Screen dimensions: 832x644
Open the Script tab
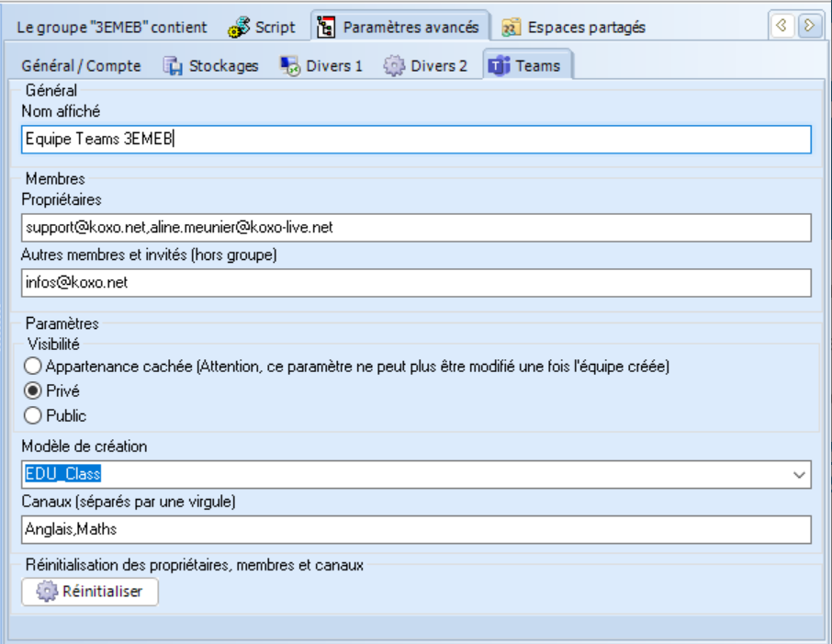(x=262, y=27)
